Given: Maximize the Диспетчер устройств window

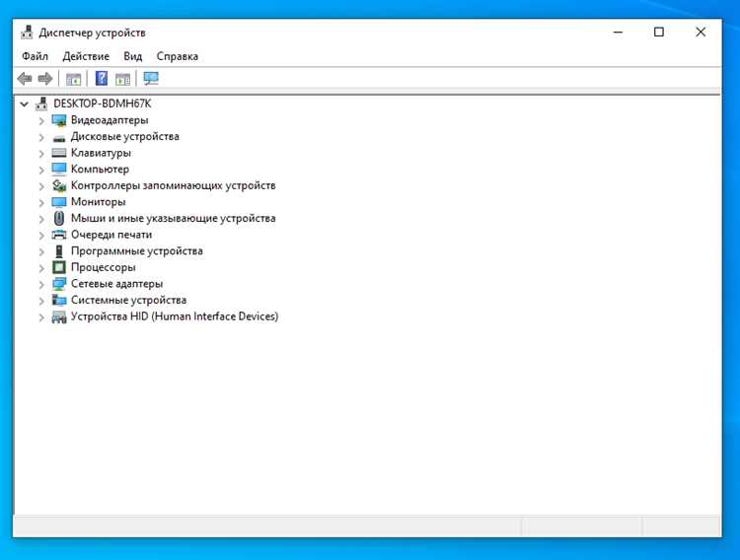Looking at the screenshot, I should coord(659,33).
